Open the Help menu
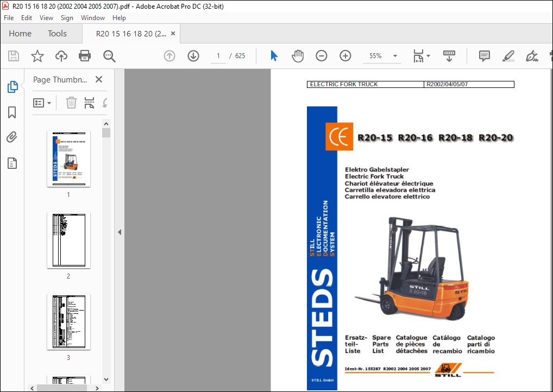The image size is (553, 392). point(119,17)
